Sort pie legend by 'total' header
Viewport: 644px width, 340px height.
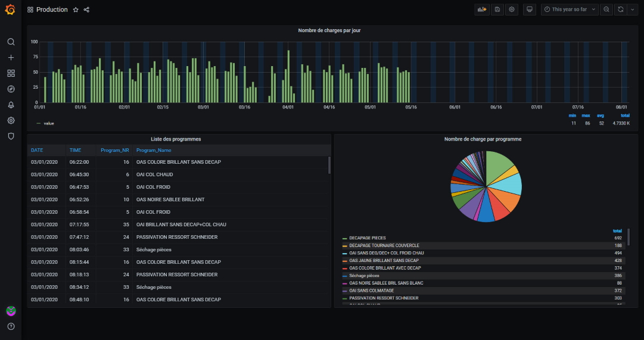click(x=617, y=231)
